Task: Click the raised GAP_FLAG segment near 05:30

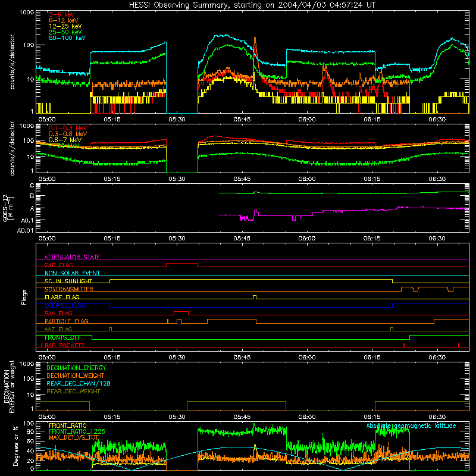Action: (x=182, y=264)
